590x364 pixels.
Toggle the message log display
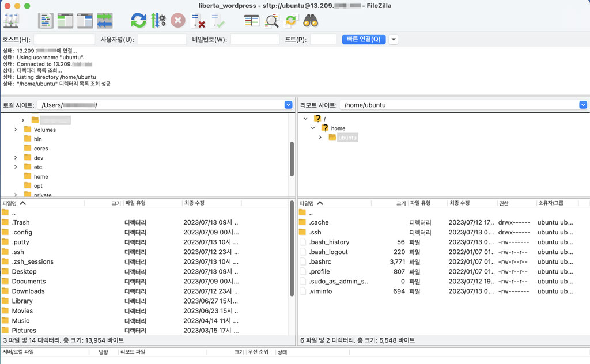[x=46, y=21]
